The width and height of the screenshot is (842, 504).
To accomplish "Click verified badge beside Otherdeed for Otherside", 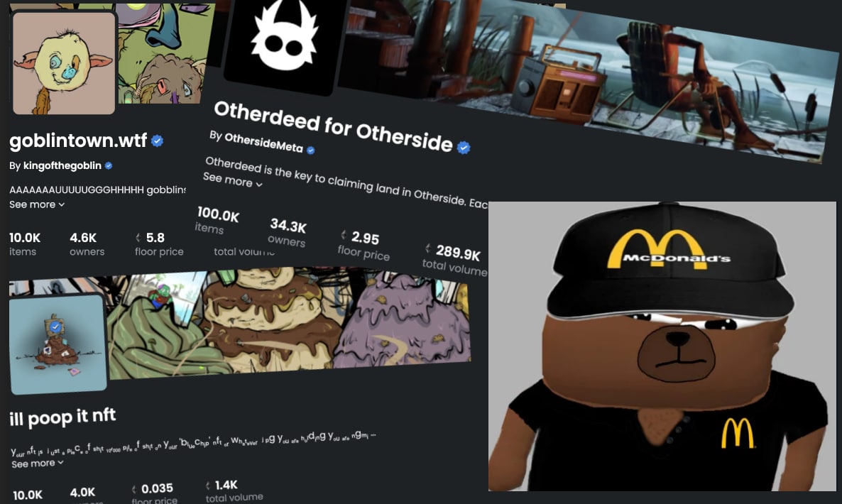I will pos(464,147).
